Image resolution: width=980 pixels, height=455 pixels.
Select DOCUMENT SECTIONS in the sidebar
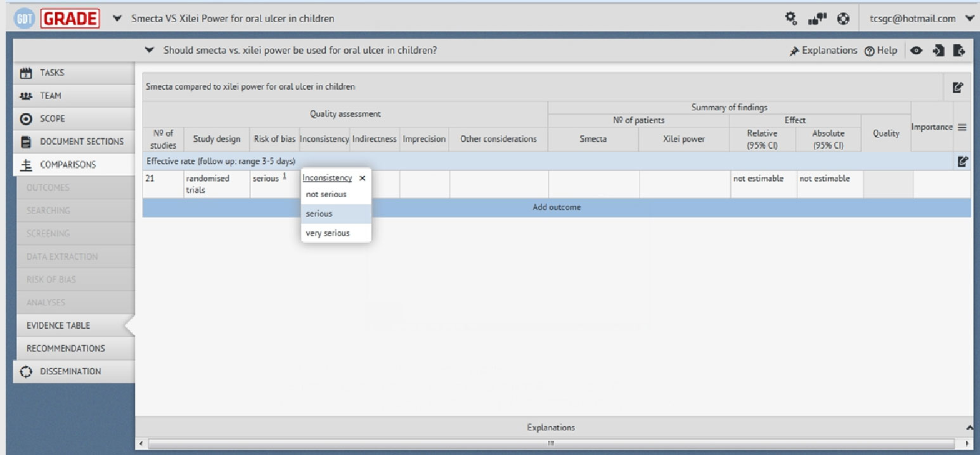(x=74, y=141)
